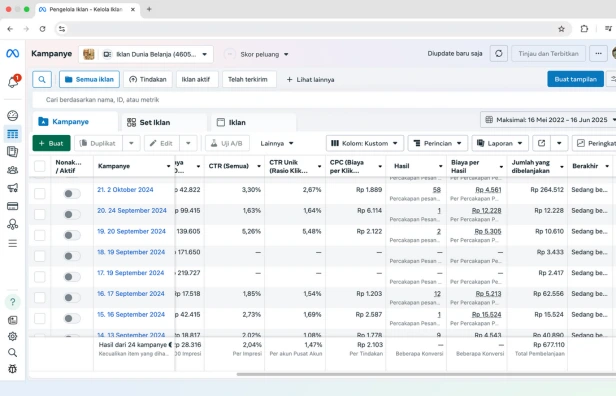Viewport: 616px width, 396px height.
Task: Click the bug report icon
Action: 13,369
